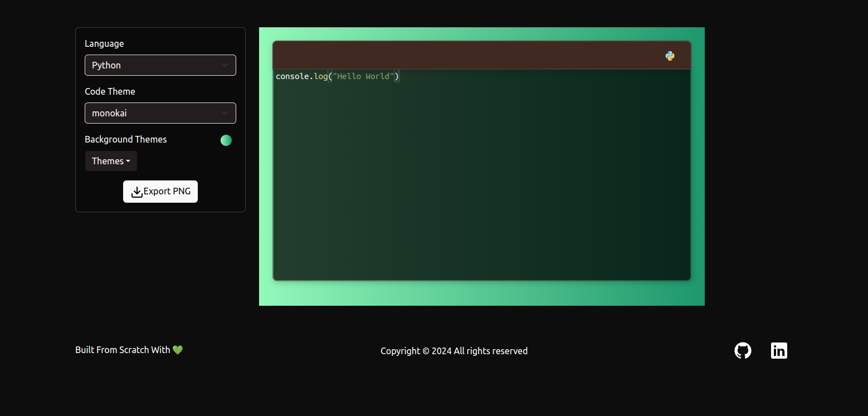Click the Copyright 2024 footer text
Screen dimensions: 868x416
point(454,351)
